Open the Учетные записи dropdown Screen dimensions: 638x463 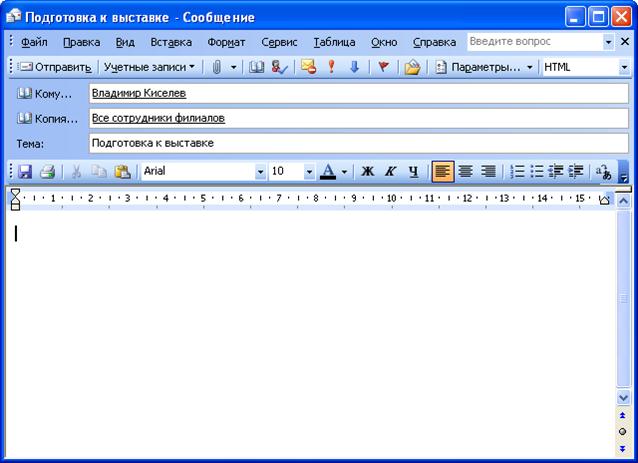(x=149, y=67)
